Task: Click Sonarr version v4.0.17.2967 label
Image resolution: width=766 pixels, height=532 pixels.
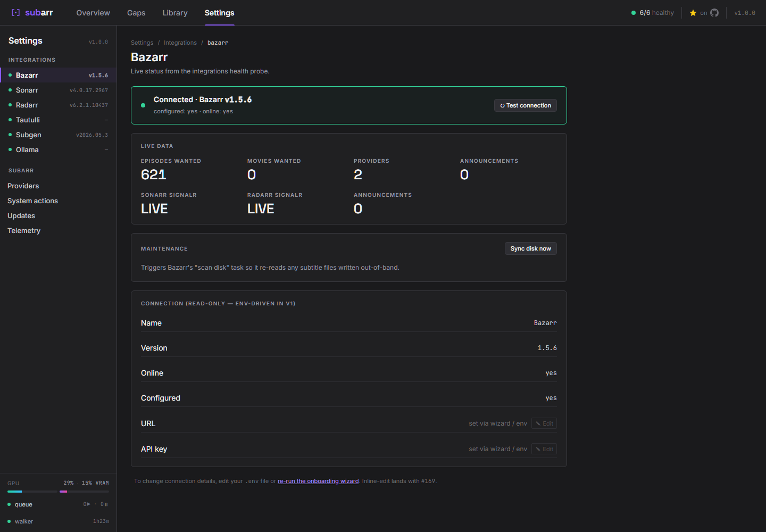Action: (x=89, y=90)
